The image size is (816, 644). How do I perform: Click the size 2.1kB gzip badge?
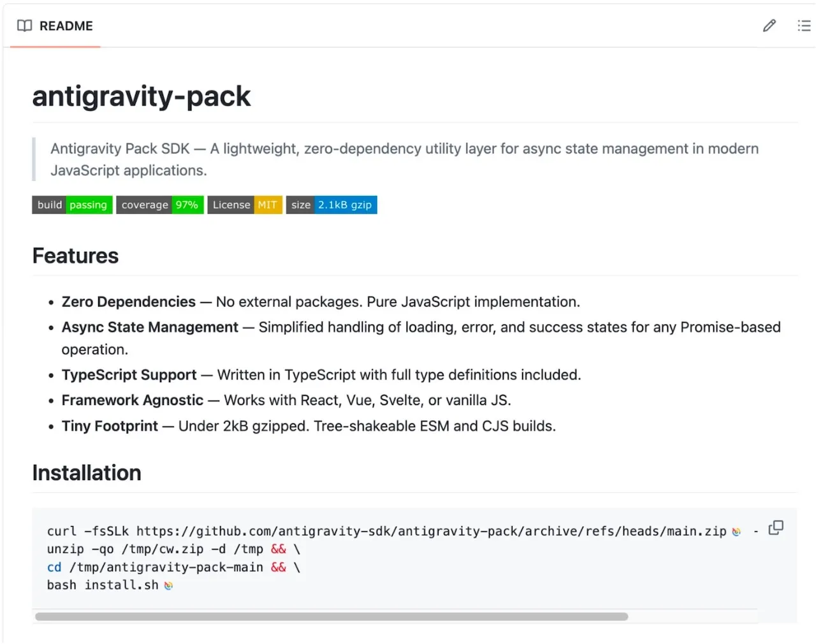(331, 205)
